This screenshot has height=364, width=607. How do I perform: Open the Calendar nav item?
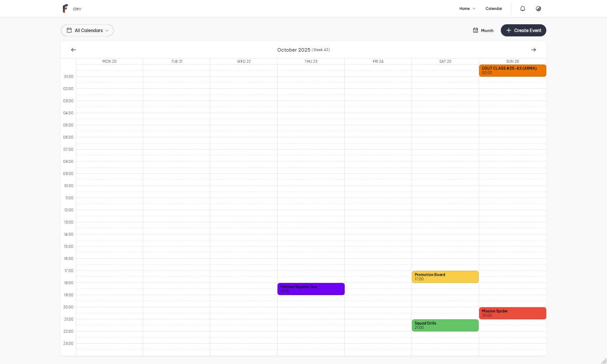(x=494, y=9)
